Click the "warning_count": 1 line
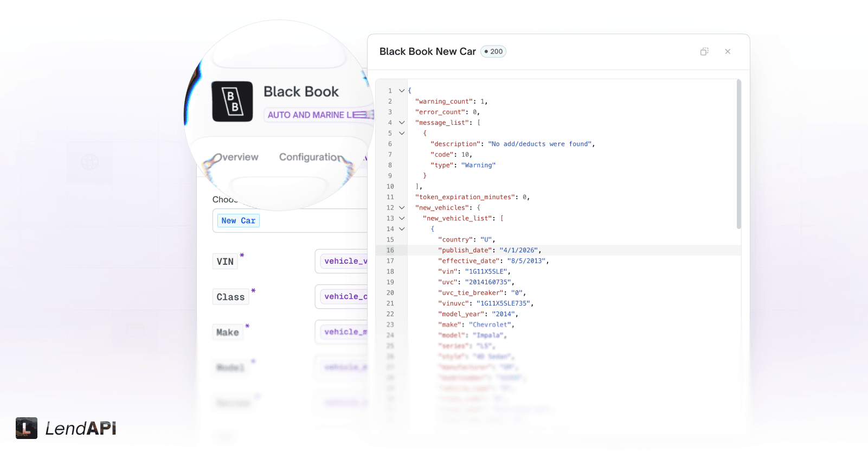Viewport: 868px width, 452px height. pos(451,101)
